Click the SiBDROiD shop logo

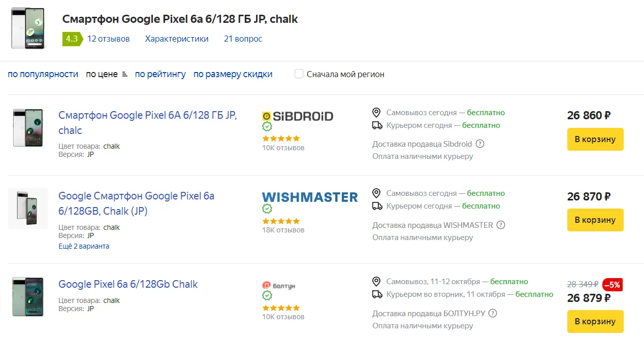[298, 116]
